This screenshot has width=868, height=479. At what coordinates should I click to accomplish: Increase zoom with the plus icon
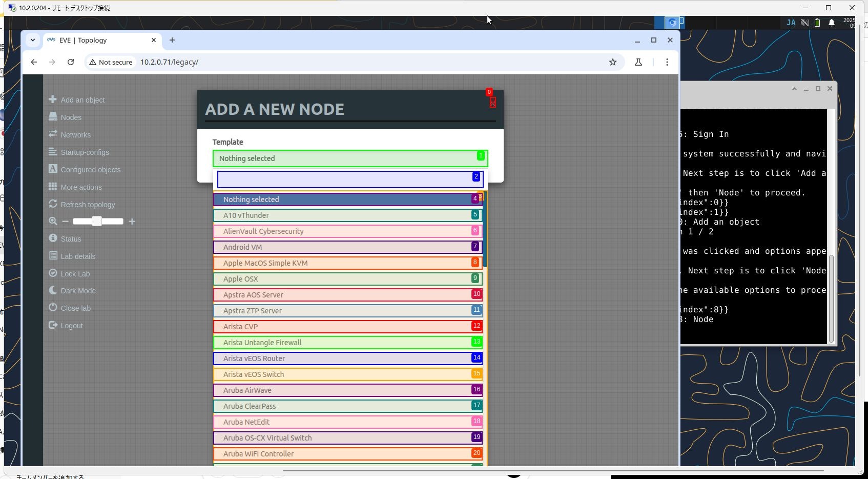(132, 222)
